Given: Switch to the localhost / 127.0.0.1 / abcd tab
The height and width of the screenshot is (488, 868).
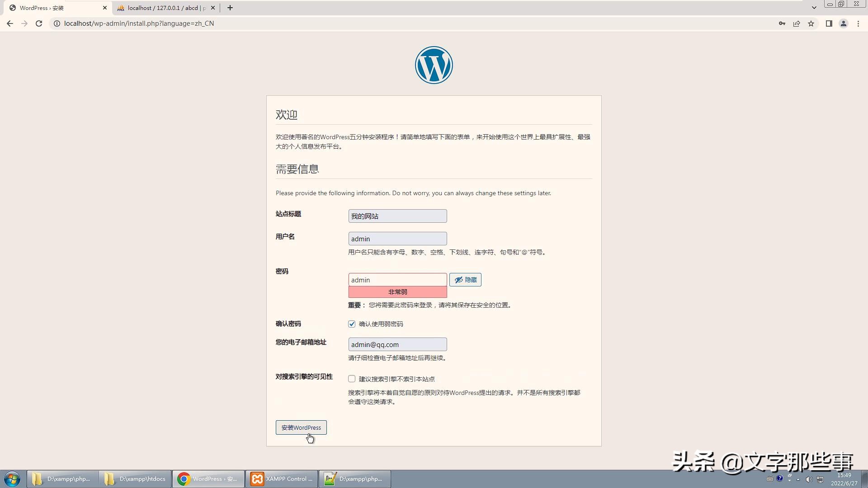Looking at the screenshot, I should (165, 8).
